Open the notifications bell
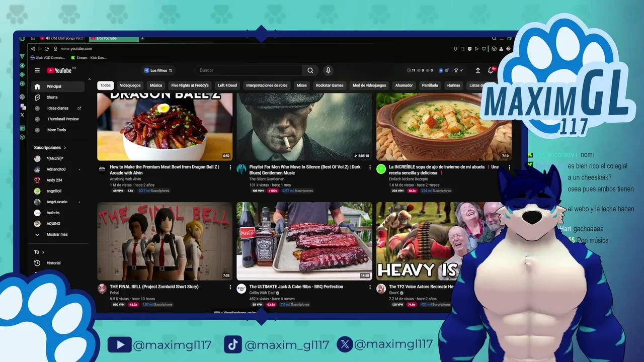The height and width of the screenshot is (362, 644). tap(490, 70)
